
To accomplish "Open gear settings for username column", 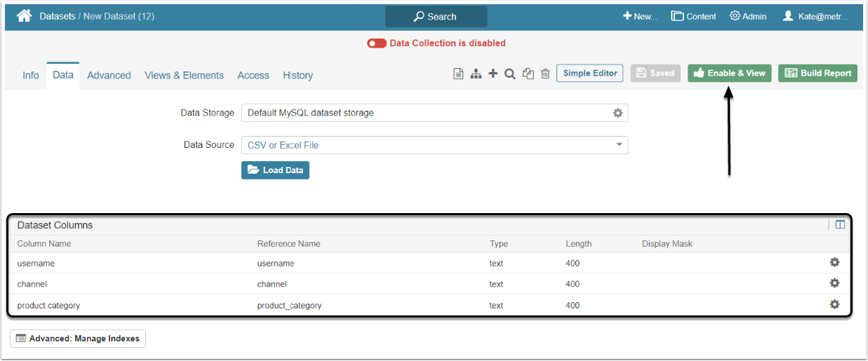I will [x=834, y=262].
